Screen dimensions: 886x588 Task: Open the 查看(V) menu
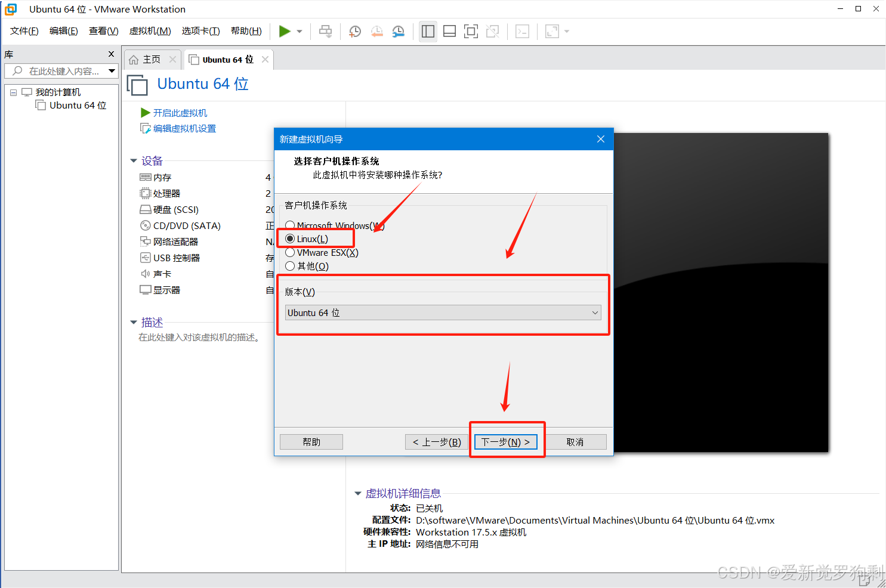(104, 31)
